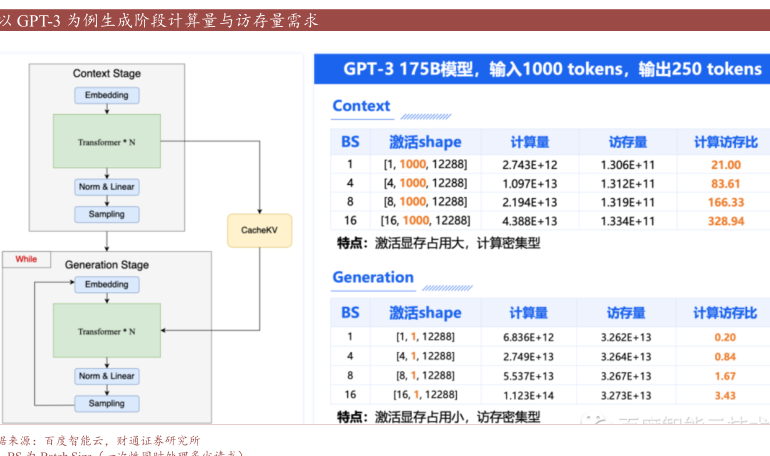Click the value 2.743E+12

(529, 165)
